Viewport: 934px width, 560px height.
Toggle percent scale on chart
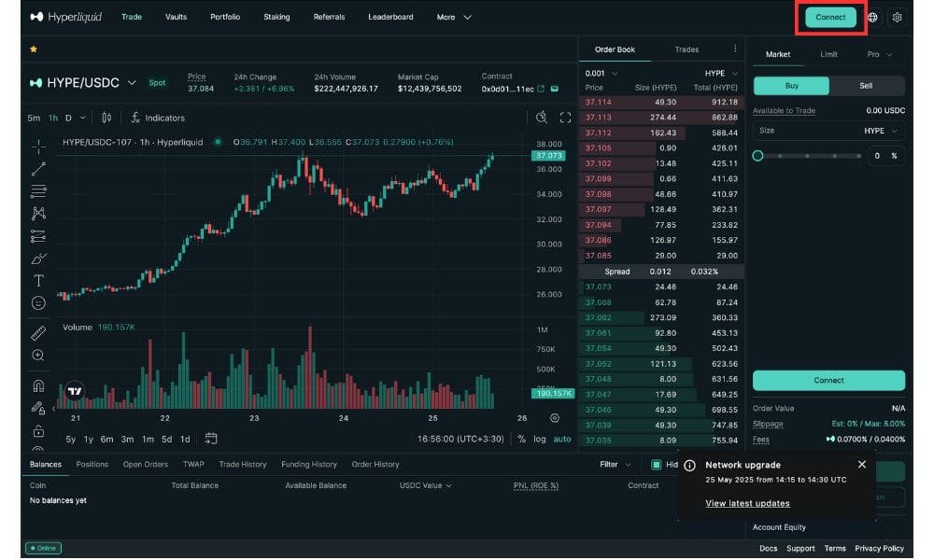click(x=522, y=440)
